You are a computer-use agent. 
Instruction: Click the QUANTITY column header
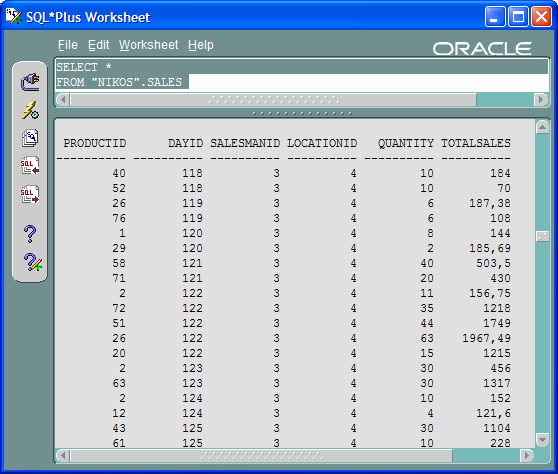[406, 143]
